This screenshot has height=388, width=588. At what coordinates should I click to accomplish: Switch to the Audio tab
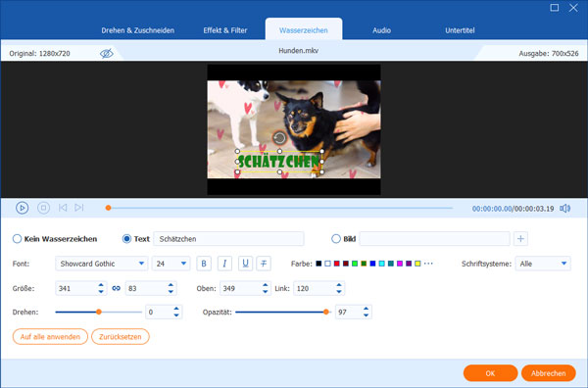[x=382, y=30]
